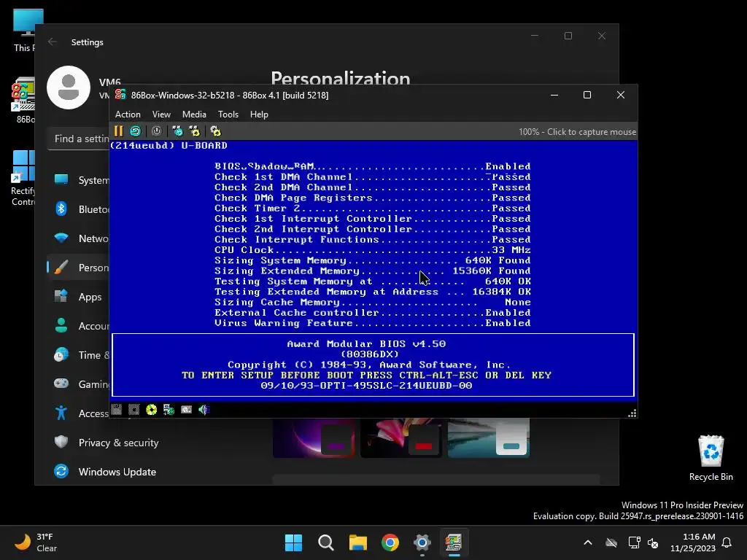Click inside the emulated BIOS screen
Image resolution: width=747 pixels, height=560 pixels.
[x=373, y=271]
